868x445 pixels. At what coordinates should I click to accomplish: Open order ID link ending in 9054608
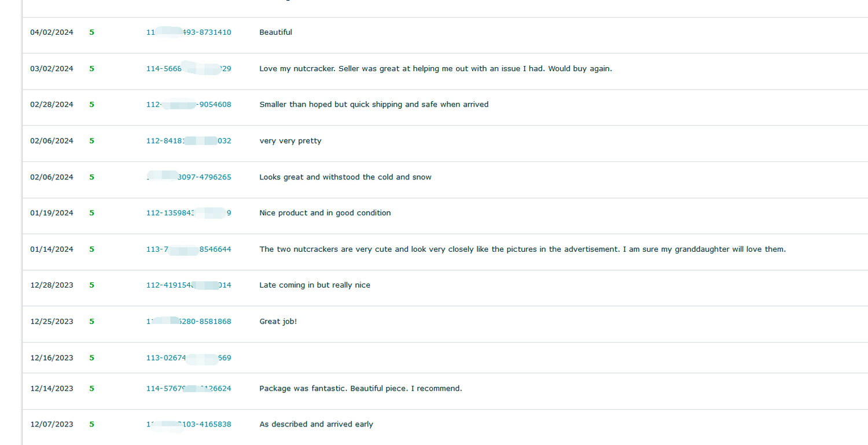point(189,105)
